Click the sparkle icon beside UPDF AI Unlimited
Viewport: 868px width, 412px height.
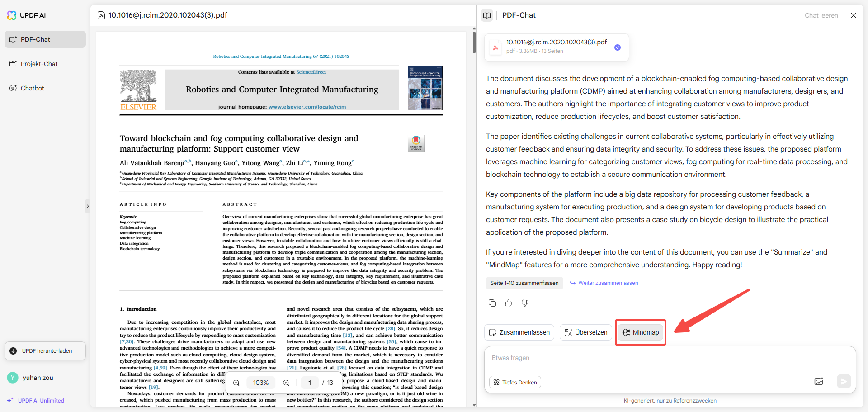coord(10,401)
